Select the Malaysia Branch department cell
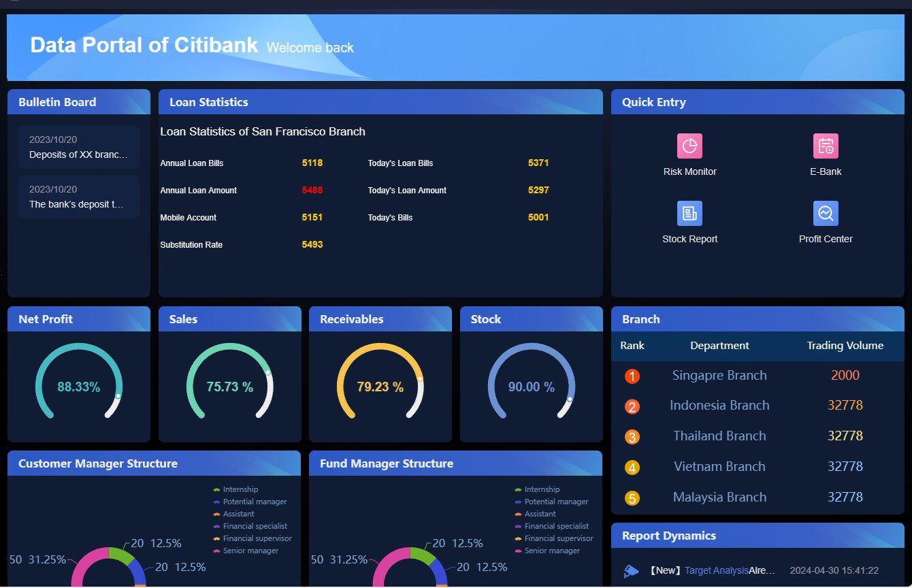The width and height of the screenshot is (912, 588). (719, 497)
